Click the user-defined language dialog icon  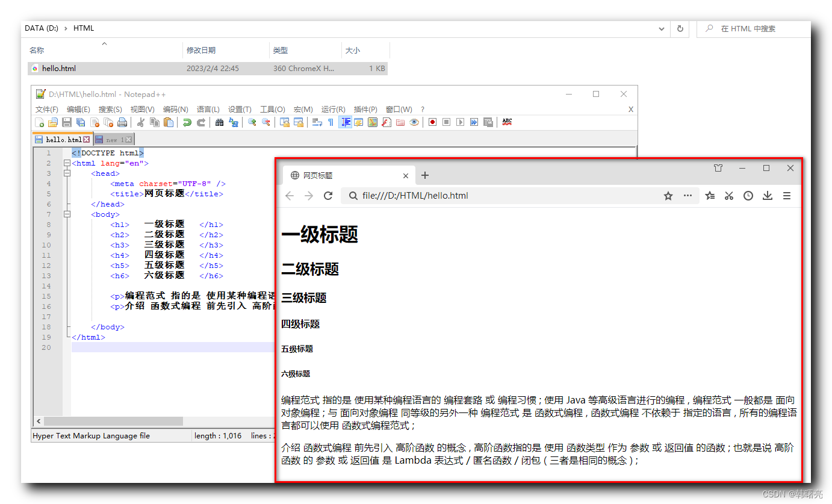[358, 122]
